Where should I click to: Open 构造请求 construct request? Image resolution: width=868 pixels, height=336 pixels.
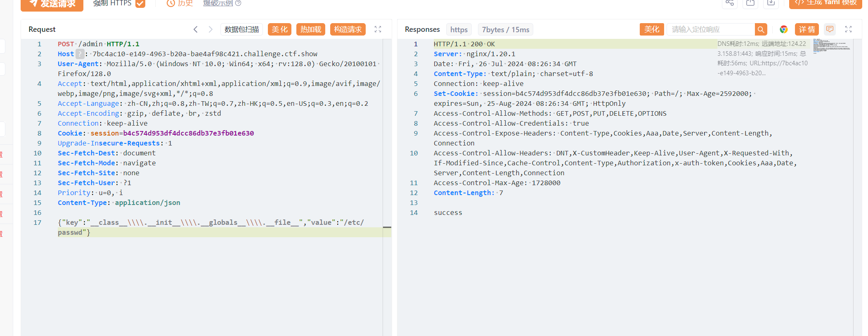click(x=348, y=29)
